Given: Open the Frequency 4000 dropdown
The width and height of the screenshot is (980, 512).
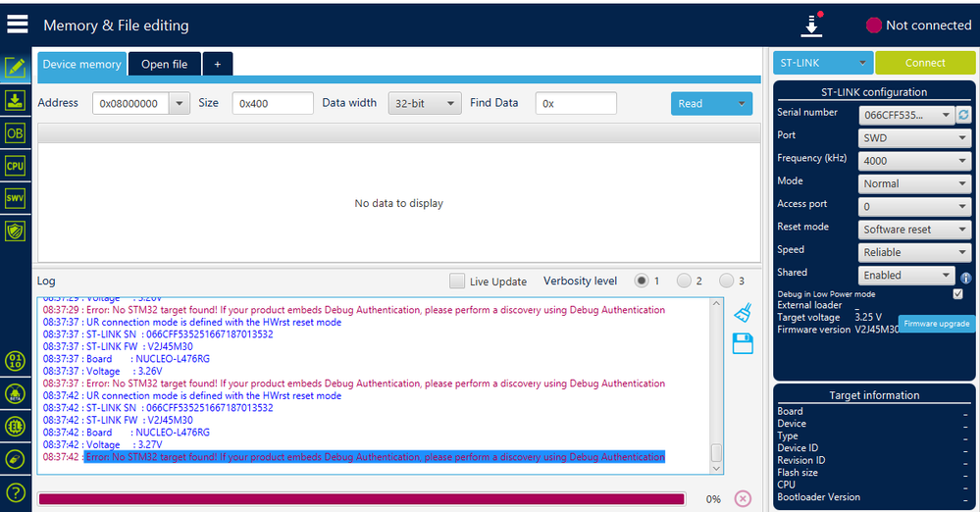Looking at the screenshot, I should click(x=915, y=161).
